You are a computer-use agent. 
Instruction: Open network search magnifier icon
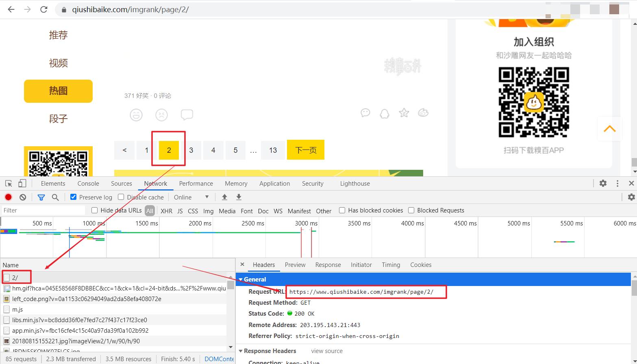click(x=55, y=197)
